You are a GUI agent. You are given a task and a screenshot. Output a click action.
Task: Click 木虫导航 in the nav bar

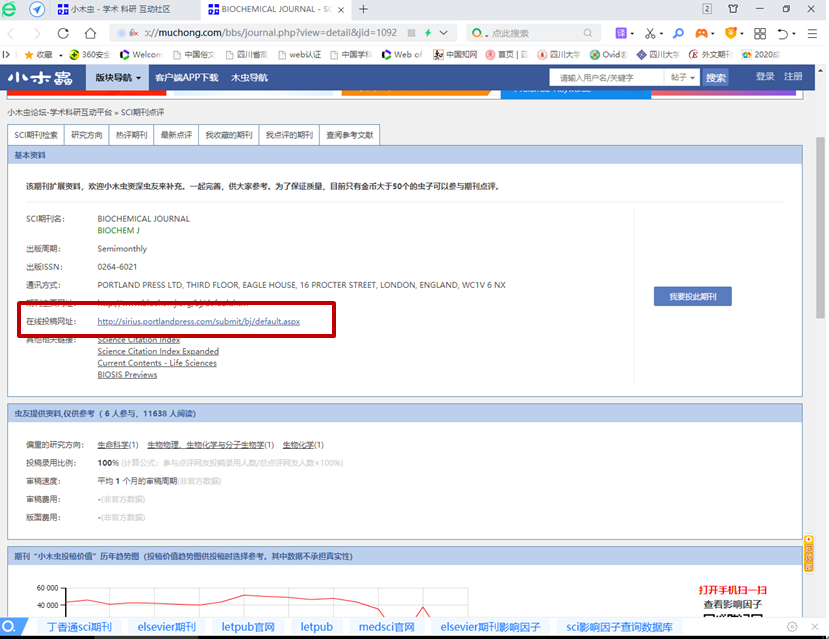click(x=250, y=78)
